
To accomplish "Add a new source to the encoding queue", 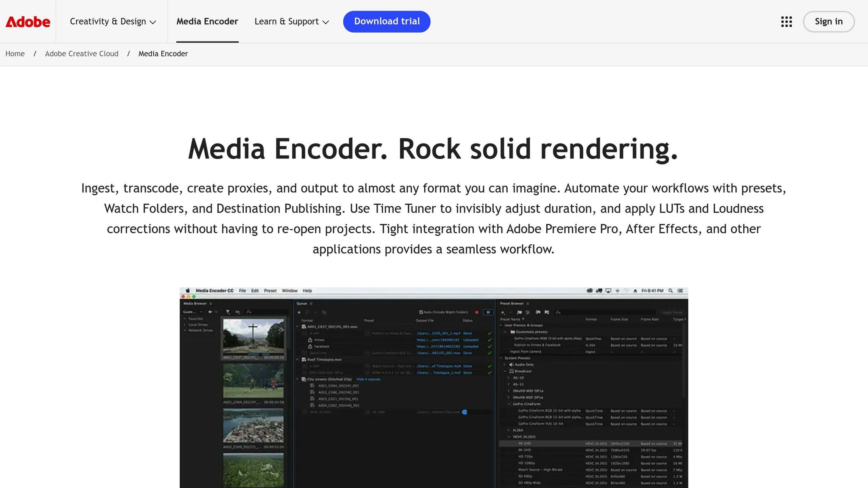I will click(299, 312).
